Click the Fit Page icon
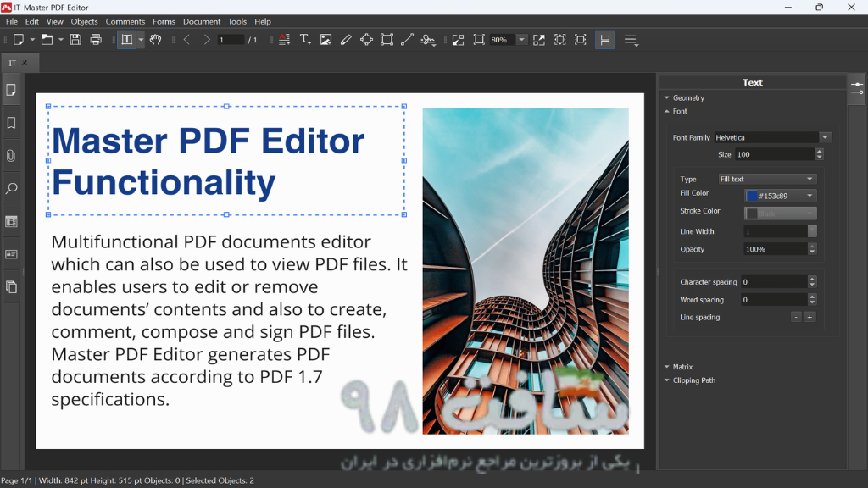 coord(479,40)
